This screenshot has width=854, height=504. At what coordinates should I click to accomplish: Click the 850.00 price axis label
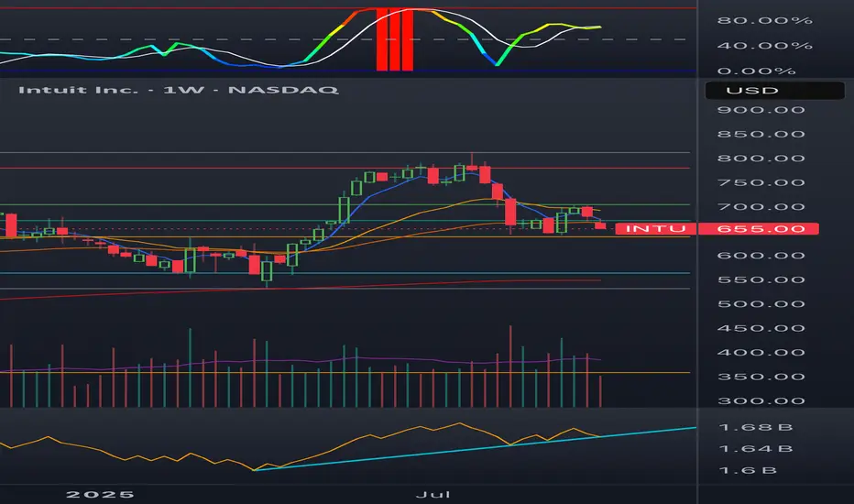[x=761, y=134]
